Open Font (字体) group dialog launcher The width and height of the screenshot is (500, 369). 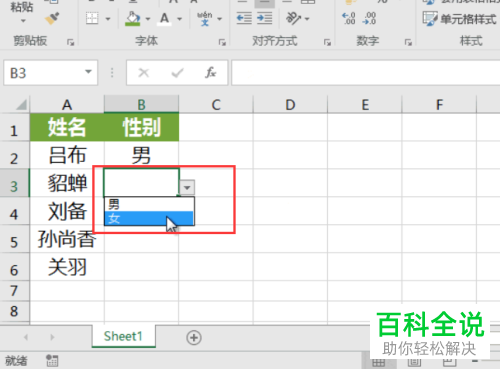[222, 42]
